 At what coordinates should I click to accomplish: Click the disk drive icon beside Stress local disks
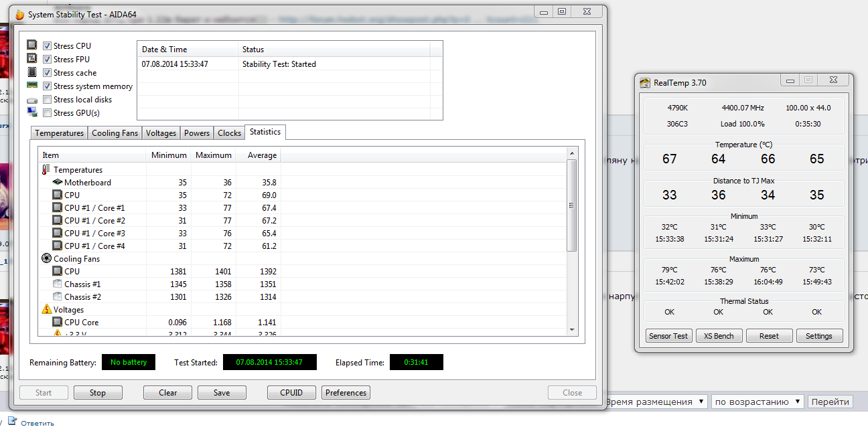32,100
